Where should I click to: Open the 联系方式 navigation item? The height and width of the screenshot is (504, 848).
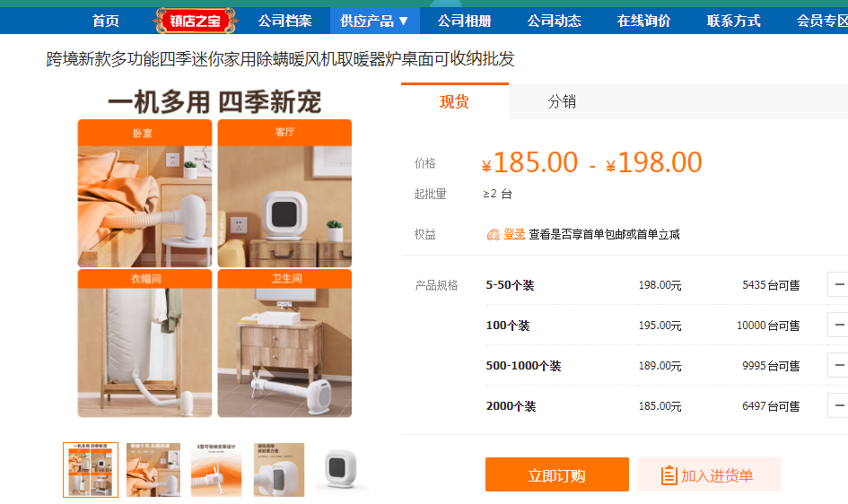(734, 21)
